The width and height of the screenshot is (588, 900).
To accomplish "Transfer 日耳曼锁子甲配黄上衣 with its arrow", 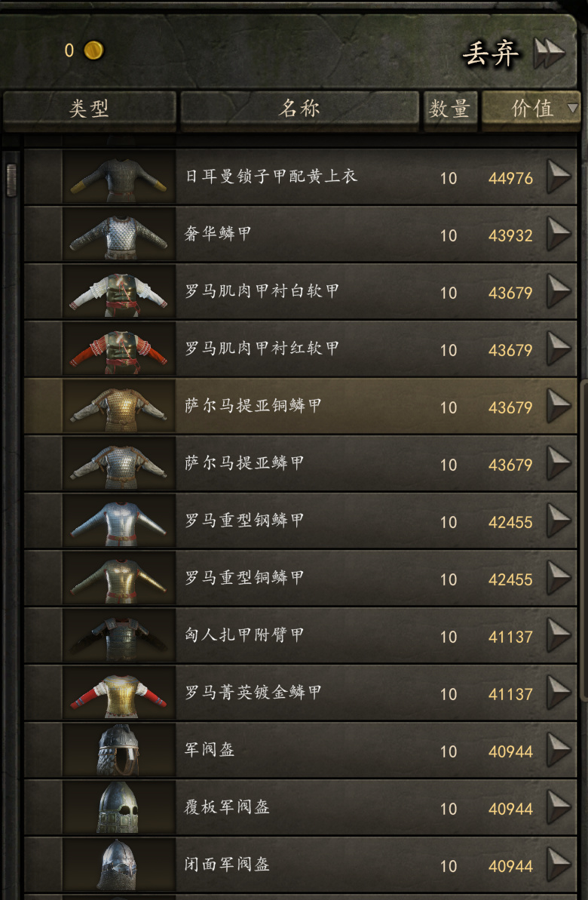I will point(558,177).
